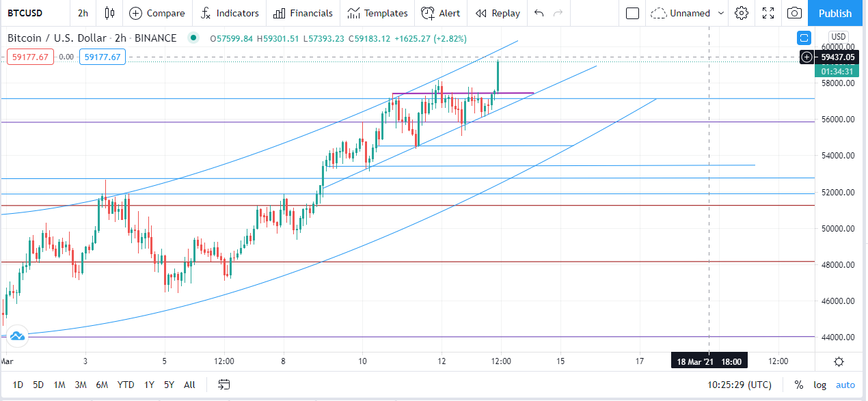Click the 18 Mar '21 18:00 date label

(x=708, y=361)
